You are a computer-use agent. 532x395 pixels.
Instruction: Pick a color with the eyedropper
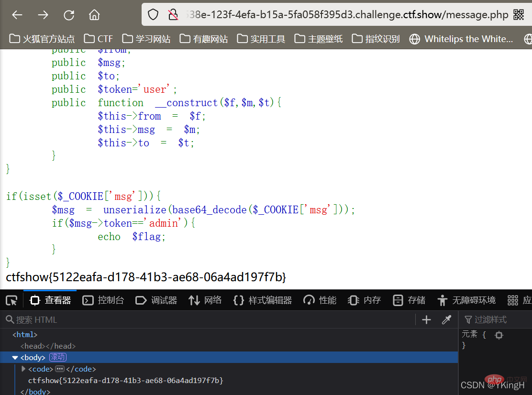click(x=446, y=320)
